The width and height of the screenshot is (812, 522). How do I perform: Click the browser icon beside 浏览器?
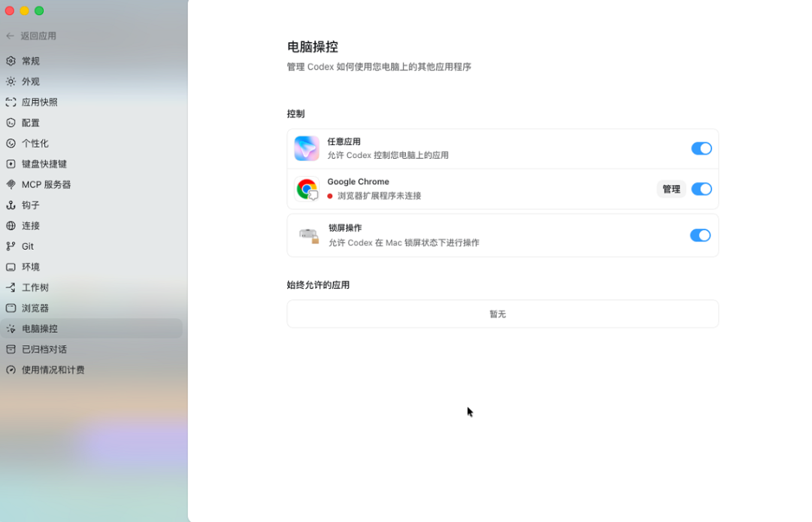point(11,308)
